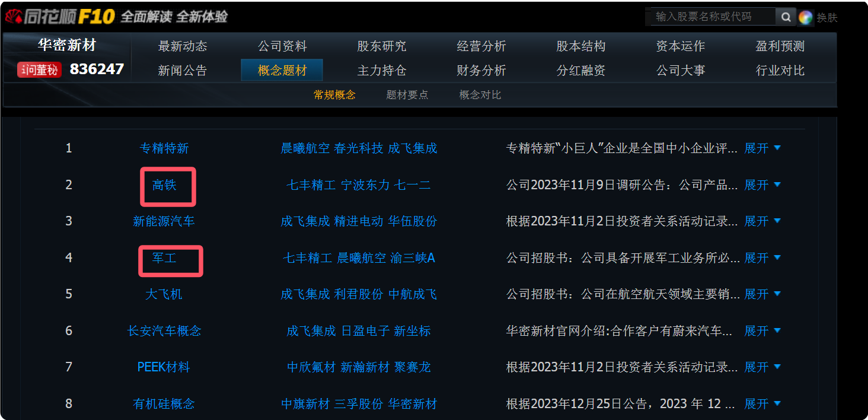Open 晨曦航空 in the 专精特新 row
This screenshot has height=420, width=868.
click(x=305, y=148)
